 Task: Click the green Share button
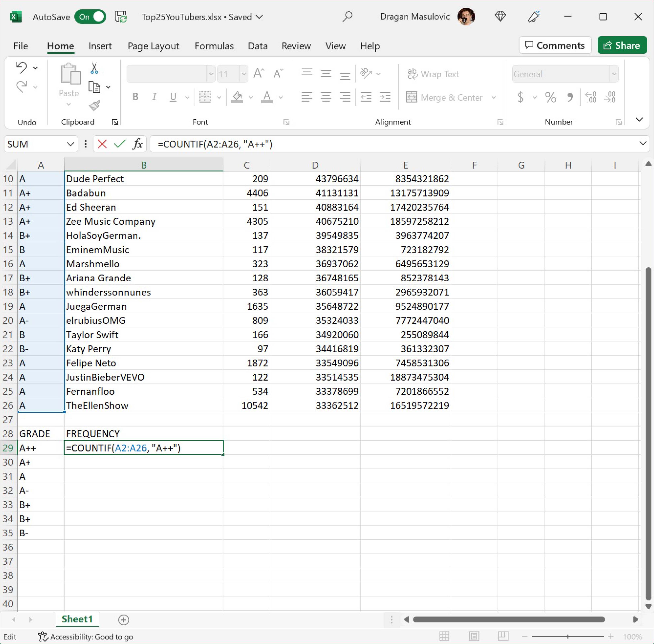[622, 45]
